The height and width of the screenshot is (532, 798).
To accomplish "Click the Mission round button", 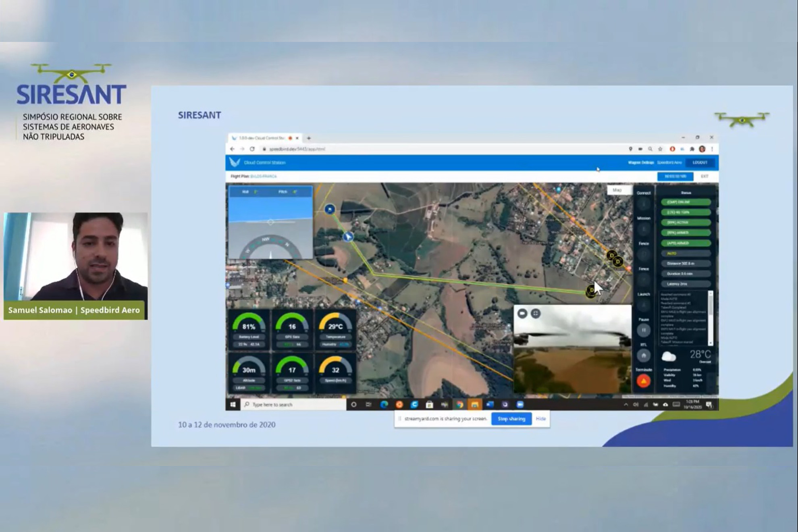I will [644, 229].
